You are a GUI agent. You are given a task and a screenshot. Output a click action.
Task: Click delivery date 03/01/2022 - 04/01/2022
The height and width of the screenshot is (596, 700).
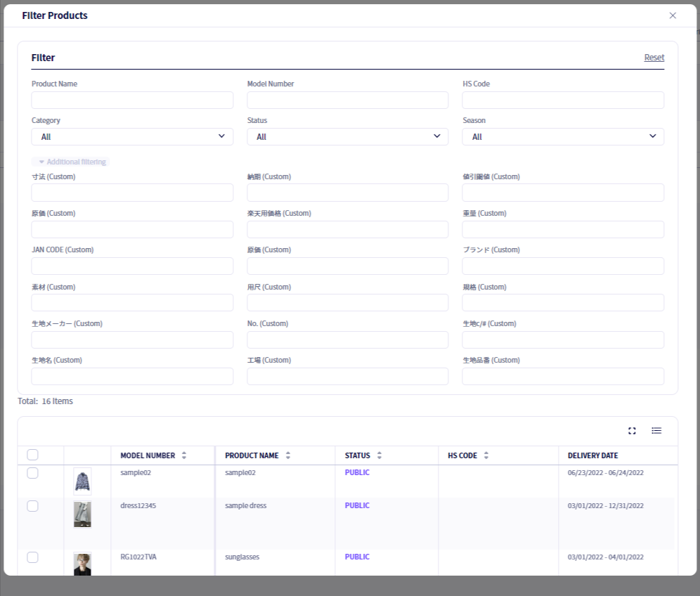[x=605, y=557]
